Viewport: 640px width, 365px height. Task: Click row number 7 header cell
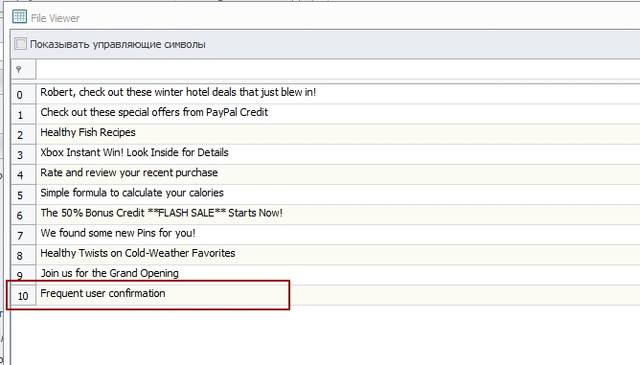point(23,235)
